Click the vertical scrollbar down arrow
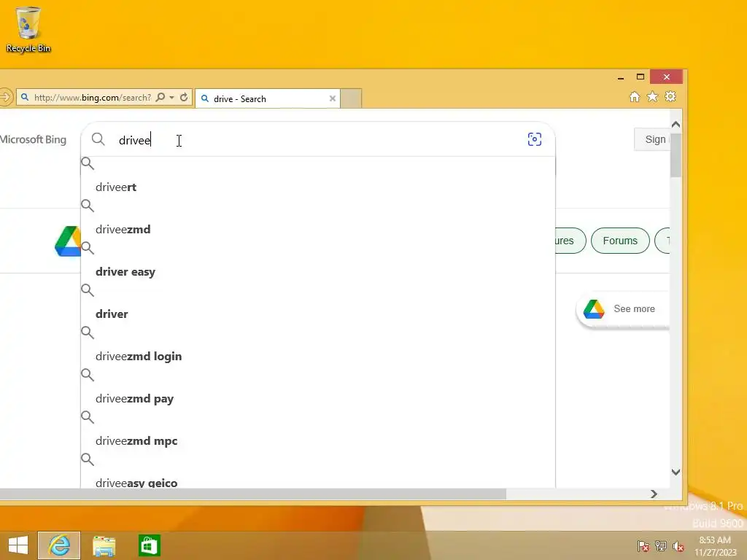Viewport: 747px width, 560px height. pos(676,472)
